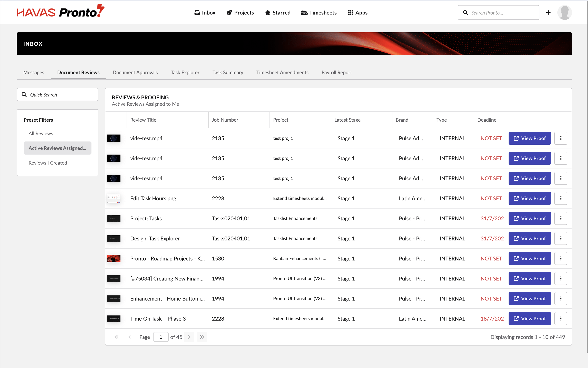Open the thumbnail for Pronto - Roadmap Projects
This screenshot has height=368, width=588.
tap(114, 258)
